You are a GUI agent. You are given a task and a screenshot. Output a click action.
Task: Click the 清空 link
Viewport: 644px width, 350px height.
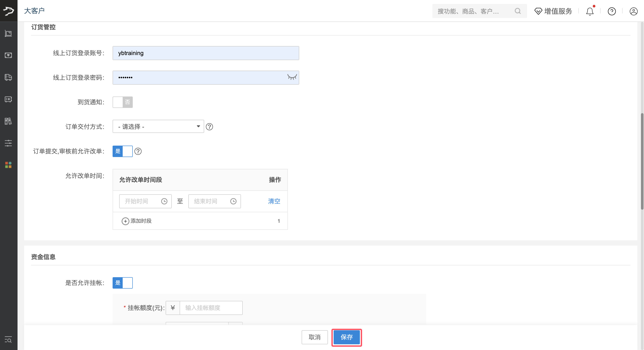click(274, 201)
